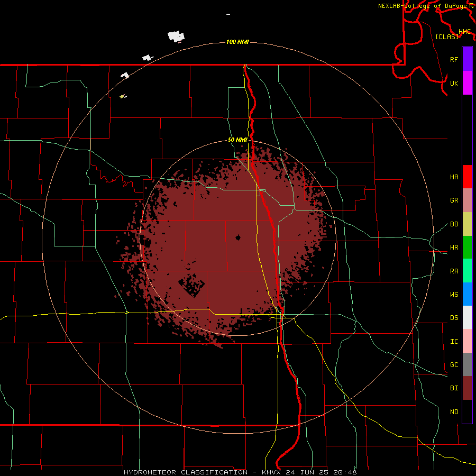Click the RF purple legend swatch
476x476 pixels.
tap(467, 59)
